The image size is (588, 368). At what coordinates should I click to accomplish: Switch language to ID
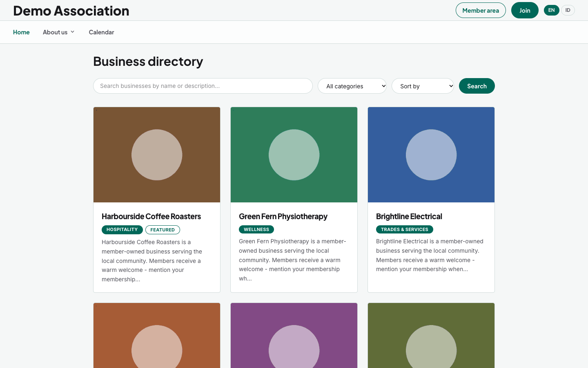pyautogui.click(x=568, y=10)
